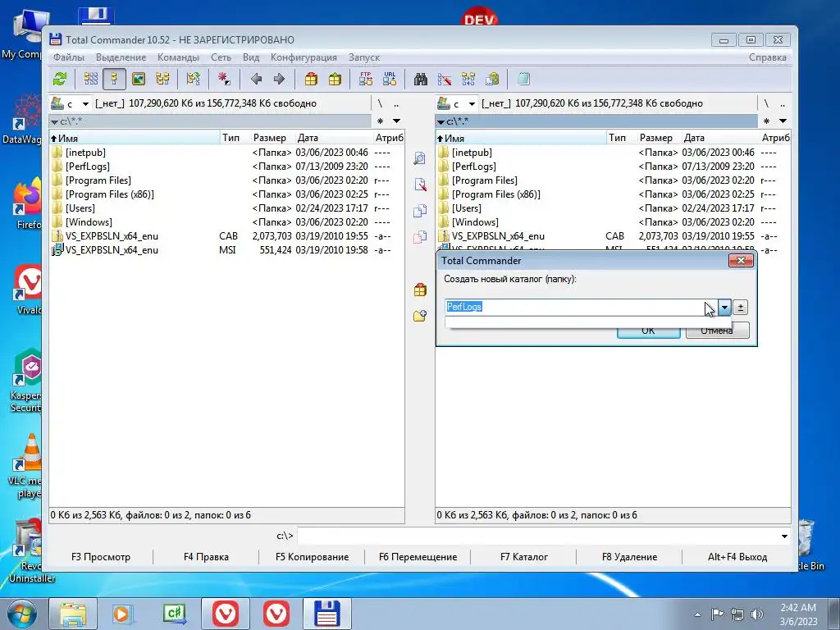Open FTP connection toolbar icon

366,80
